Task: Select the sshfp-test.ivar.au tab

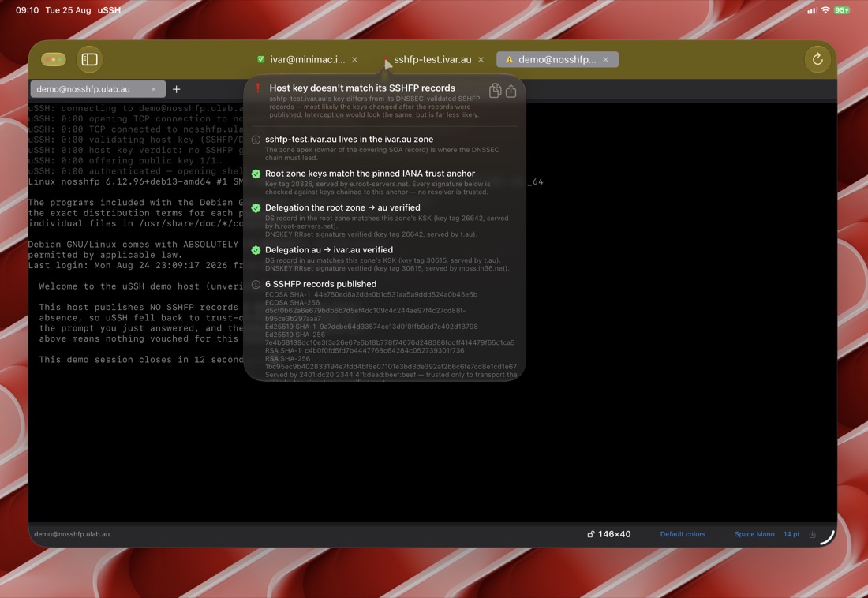Action: coord(432,59)
